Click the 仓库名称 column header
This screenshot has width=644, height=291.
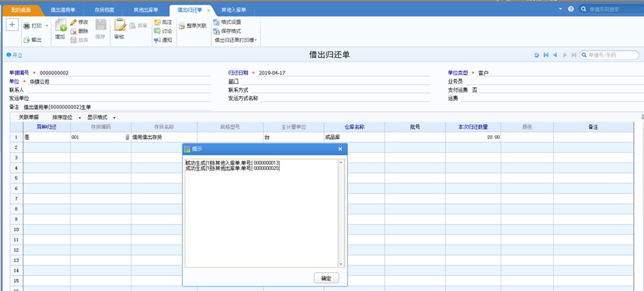tap(355, 127)
